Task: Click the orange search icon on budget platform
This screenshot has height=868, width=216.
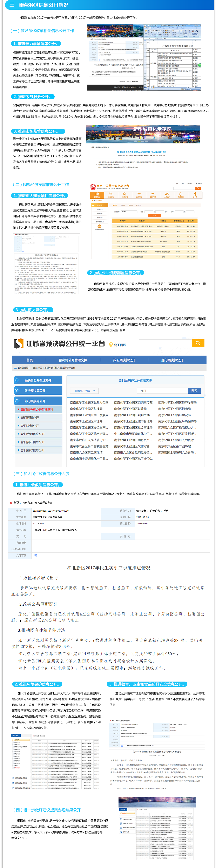Action: (x=198, y=343)
